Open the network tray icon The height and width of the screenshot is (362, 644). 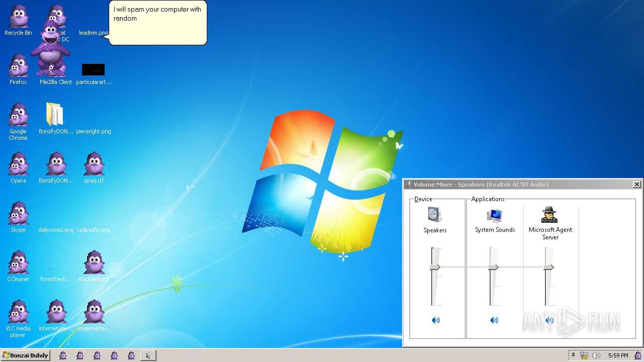(x=584, y=355)
